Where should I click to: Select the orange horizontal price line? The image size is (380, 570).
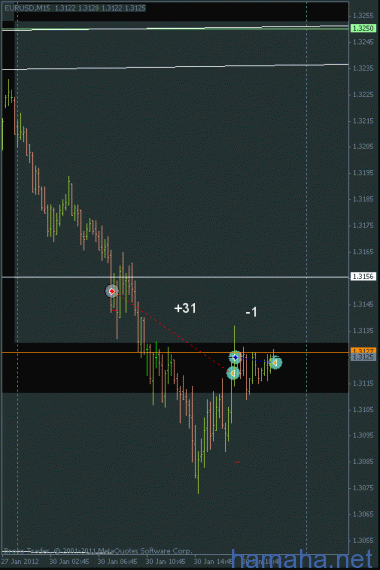175,352
